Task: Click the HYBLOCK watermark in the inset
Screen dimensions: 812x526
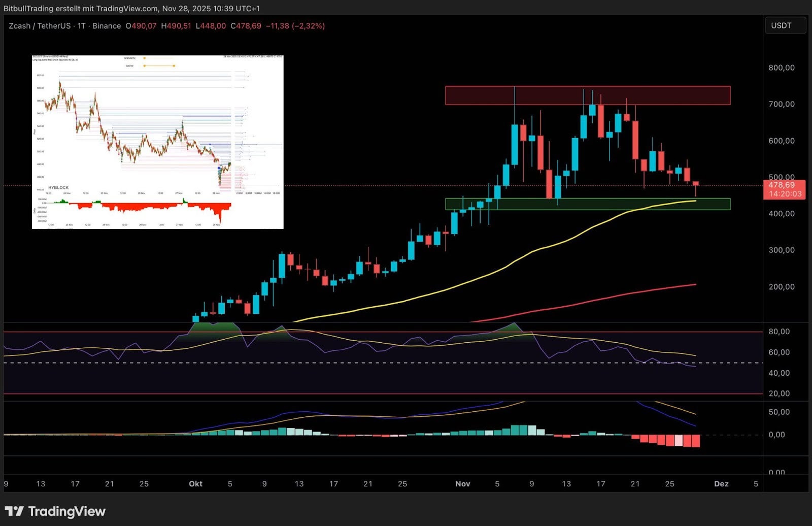Action: tap(58, 188)
